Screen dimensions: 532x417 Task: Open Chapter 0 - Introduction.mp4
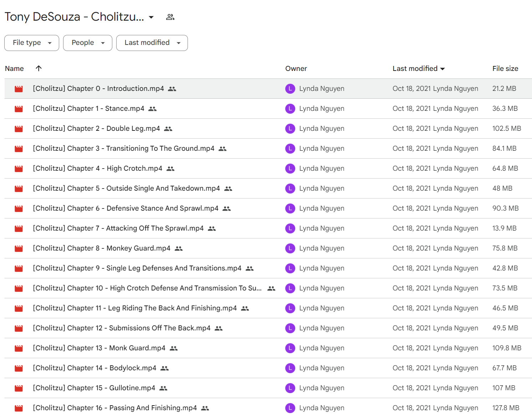click(x=98, y=88)
